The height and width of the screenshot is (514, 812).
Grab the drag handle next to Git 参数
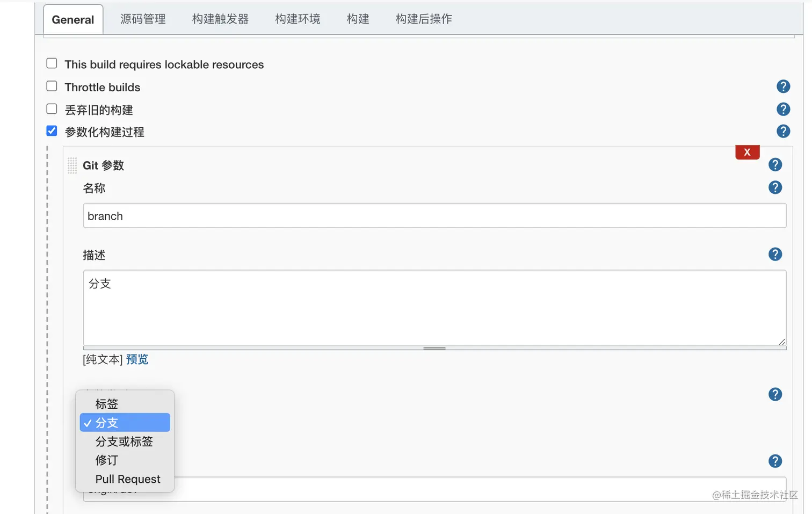[72, 165]
